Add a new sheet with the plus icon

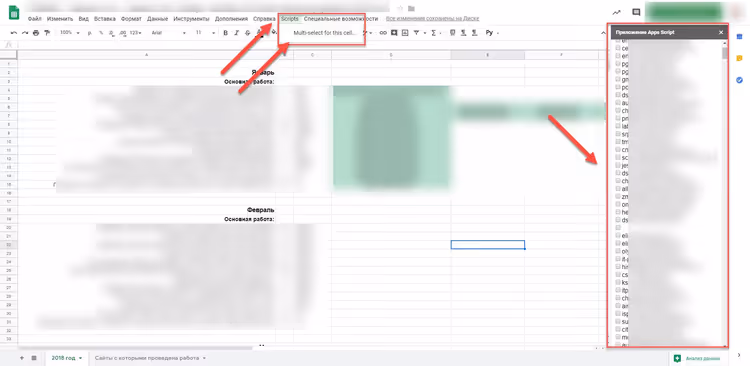pos(22,358)
